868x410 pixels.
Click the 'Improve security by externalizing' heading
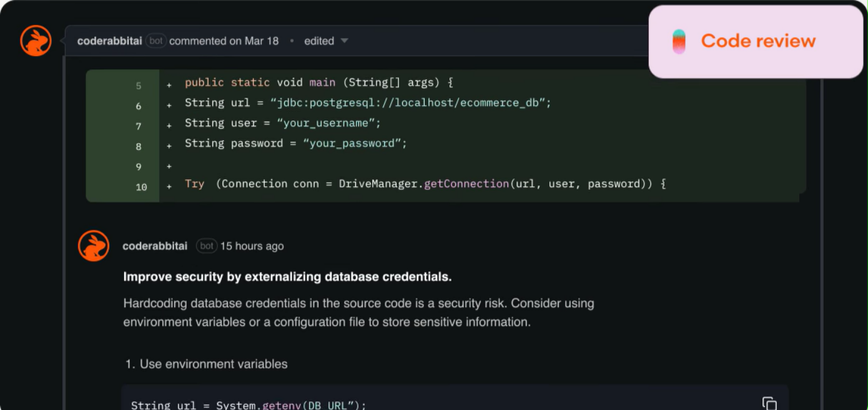(287, 276)
